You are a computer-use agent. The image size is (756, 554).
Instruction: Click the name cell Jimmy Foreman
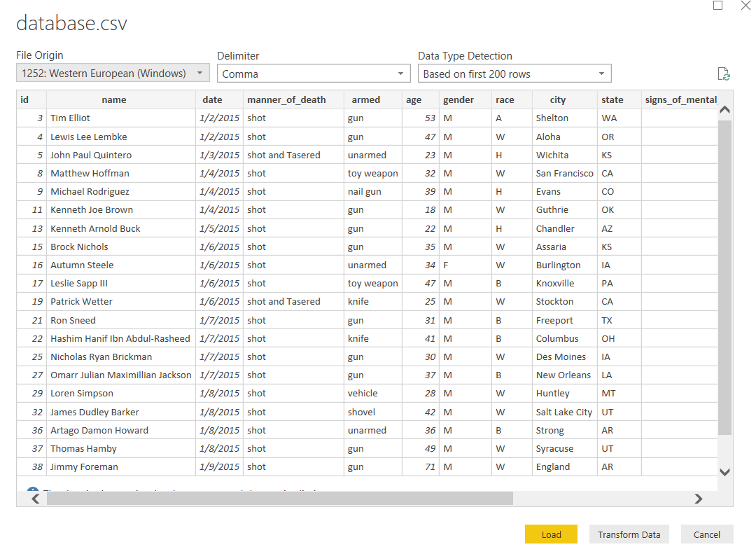(121, 467)
